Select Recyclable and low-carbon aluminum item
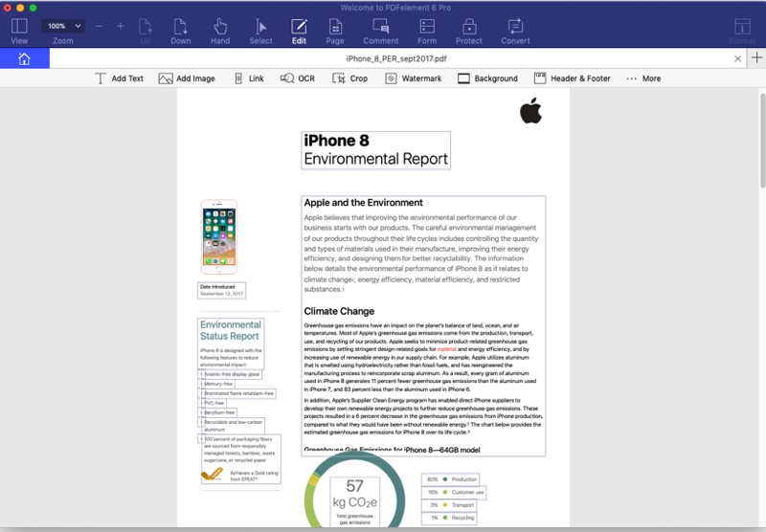The width and height of the screenshot is (766, 532). pos(233,426)
